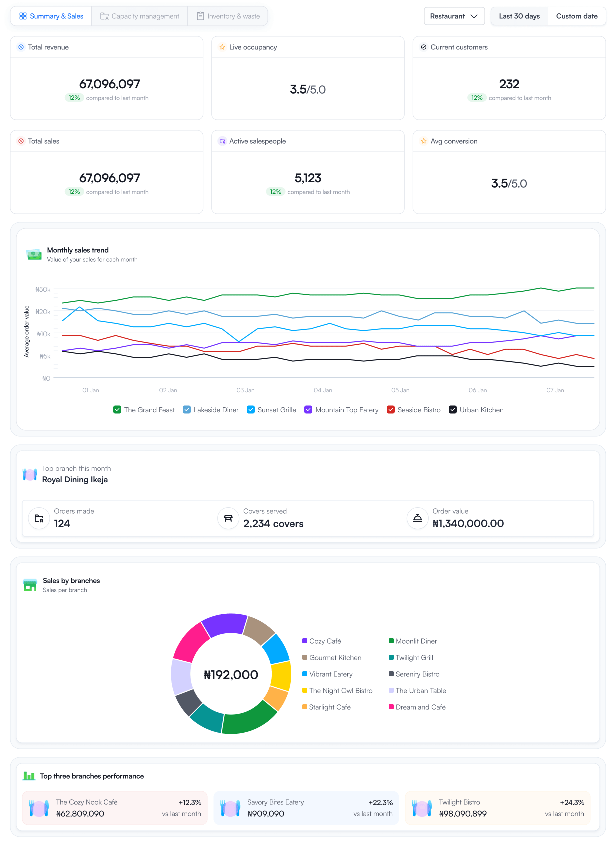Click the Inventory & waste clipboard icon
Screen dimensions: 616x853
point(200,16)
